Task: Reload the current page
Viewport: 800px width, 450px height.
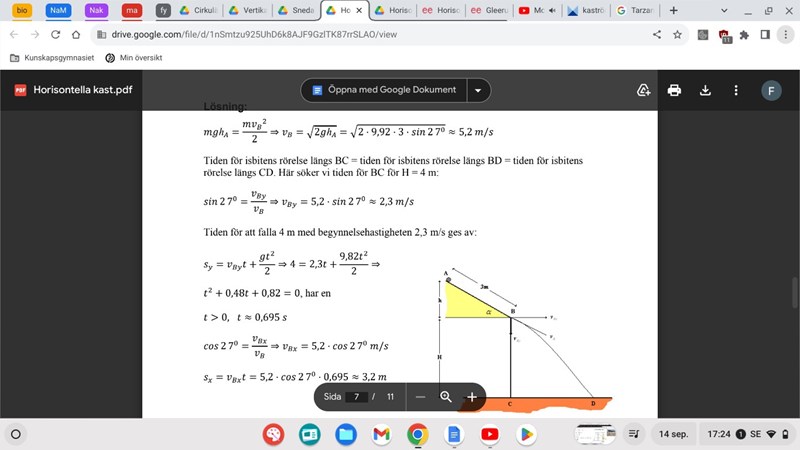Action: 61,34
